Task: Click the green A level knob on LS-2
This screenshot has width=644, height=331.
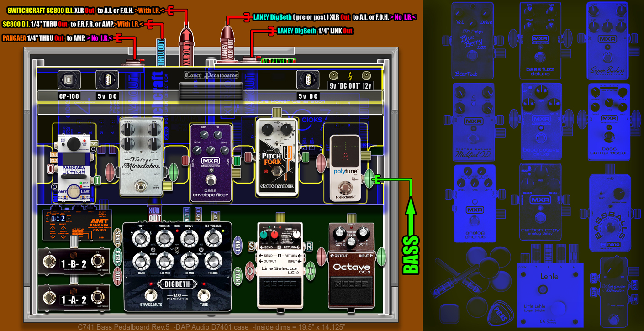Action: (x=264, y=235)
